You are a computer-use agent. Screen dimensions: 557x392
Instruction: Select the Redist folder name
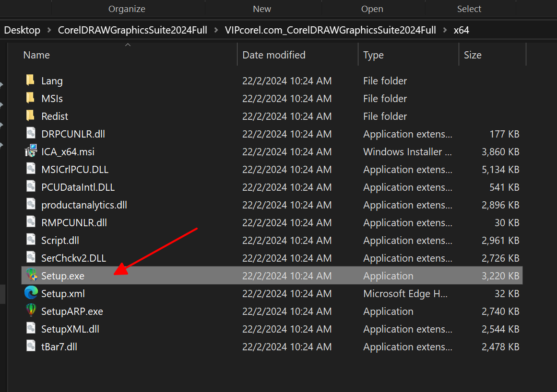[55, 116]
